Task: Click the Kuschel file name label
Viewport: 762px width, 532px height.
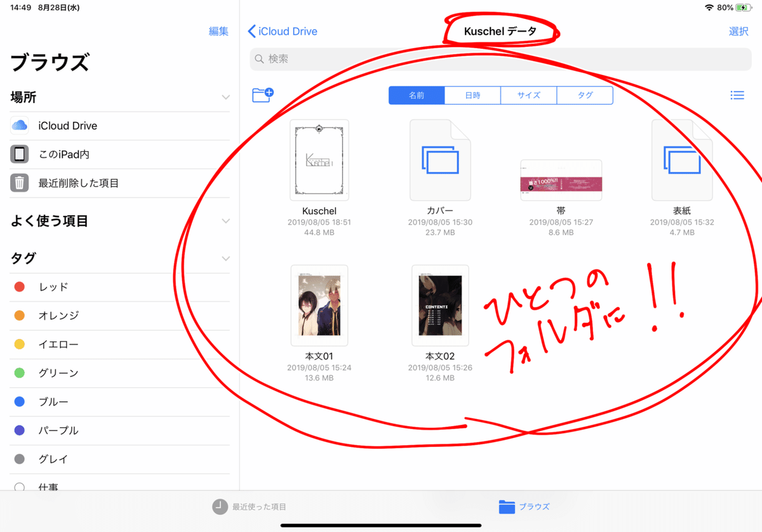Action: (x=319, y=211)
